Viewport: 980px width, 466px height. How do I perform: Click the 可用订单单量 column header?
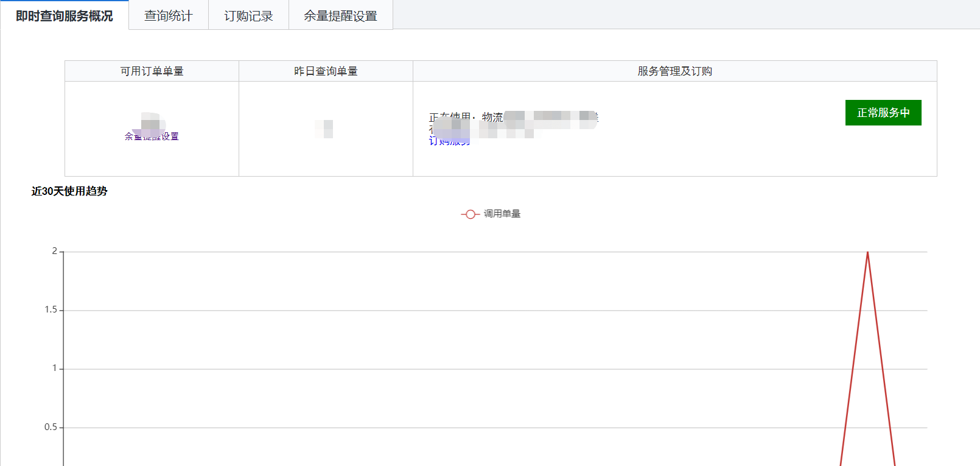click(x=152, y=71)
